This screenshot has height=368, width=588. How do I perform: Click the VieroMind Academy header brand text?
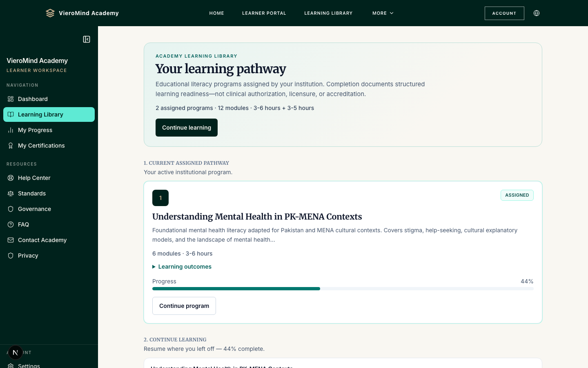click(89, 13)
